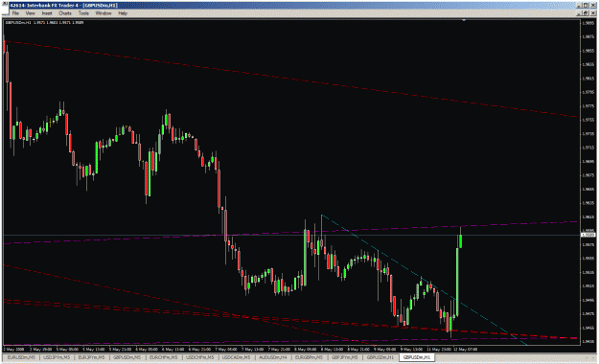Open the Help menu
This screenshot has width=599, height=364.
(123, 13)
